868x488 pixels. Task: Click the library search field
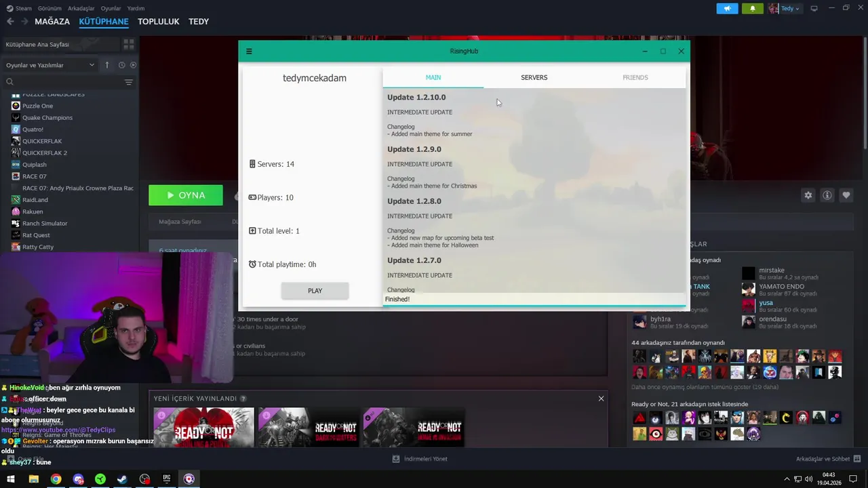[62, 82]
